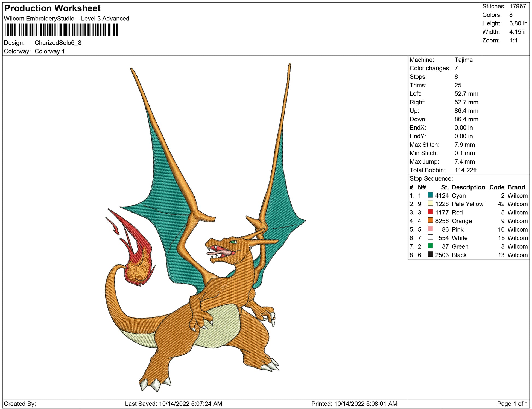Click the barcode image in header

point(62,30)
